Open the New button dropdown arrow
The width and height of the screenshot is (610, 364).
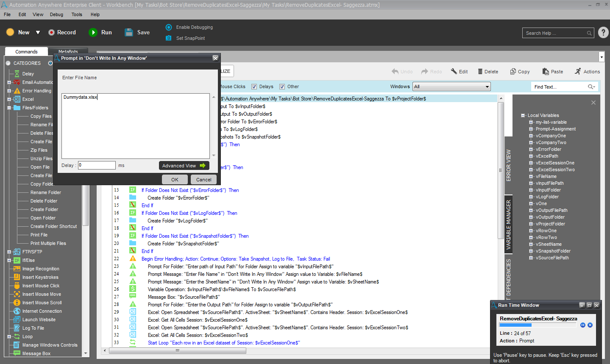coord(38,33)
